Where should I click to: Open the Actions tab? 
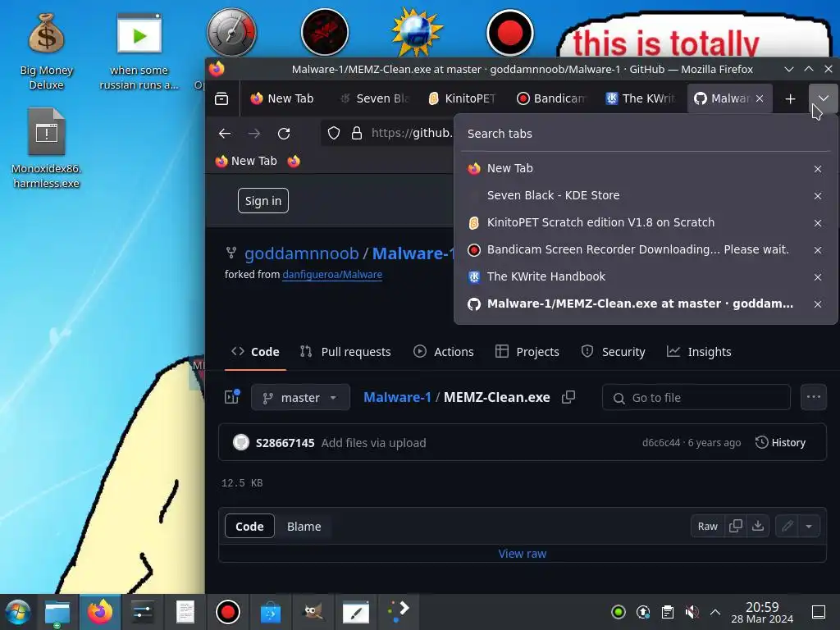click(444, 352)
